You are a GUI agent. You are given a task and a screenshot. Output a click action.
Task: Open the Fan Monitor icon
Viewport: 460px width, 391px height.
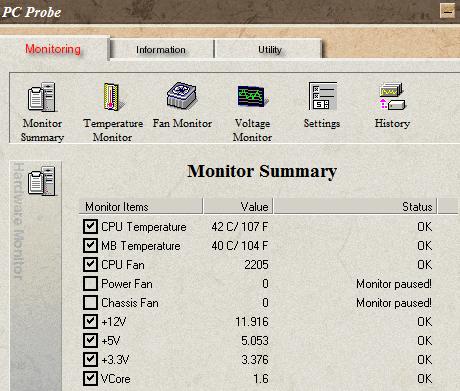click(x=182, y=96)
